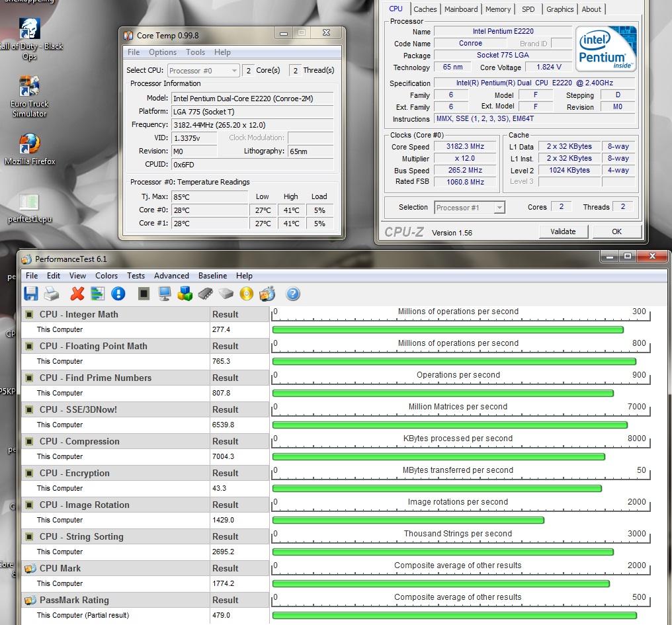Open the Help menu in PerformanceTest
The image size is (672, 625).
[244, 276]
